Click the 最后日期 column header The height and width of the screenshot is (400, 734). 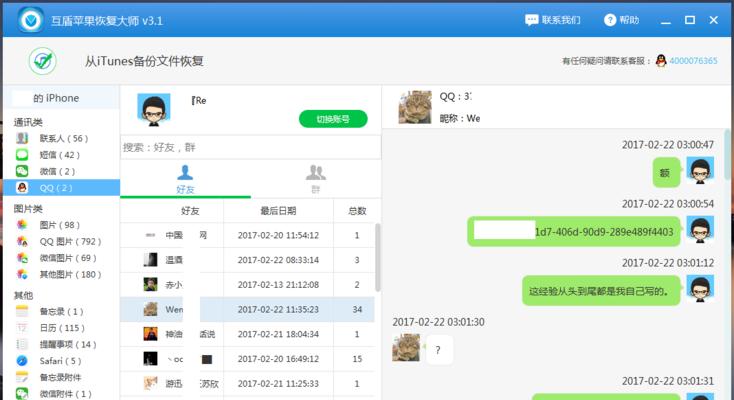coord(279,211)
